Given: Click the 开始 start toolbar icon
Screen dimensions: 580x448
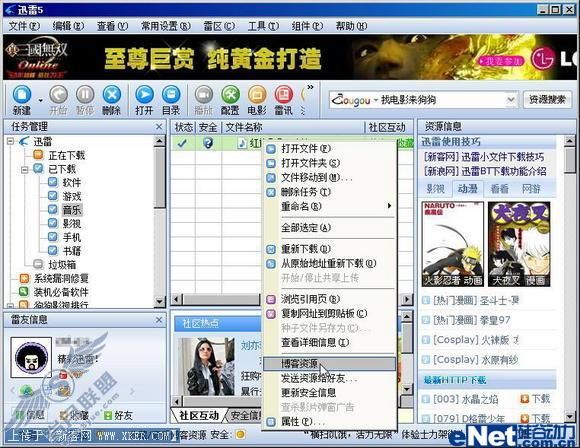Looking at the screenshot, I should pos(58,100).
